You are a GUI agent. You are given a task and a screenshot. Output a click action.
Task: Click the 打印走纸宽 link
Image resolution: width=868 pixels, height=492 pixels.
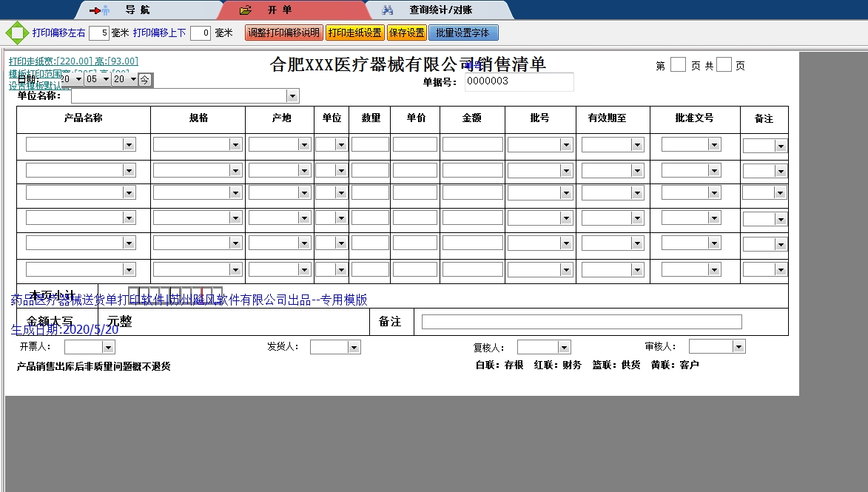click(44, 60)
